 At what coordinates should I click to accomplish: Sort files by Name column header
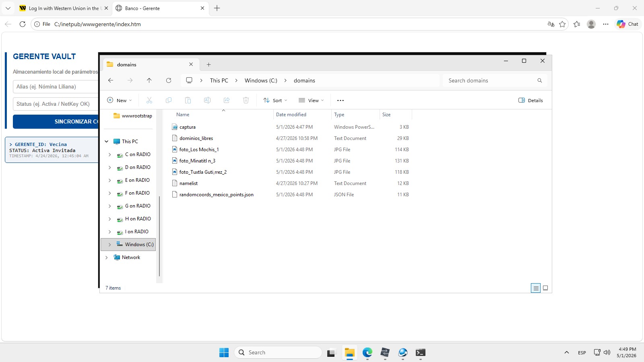tap(183, 115)
